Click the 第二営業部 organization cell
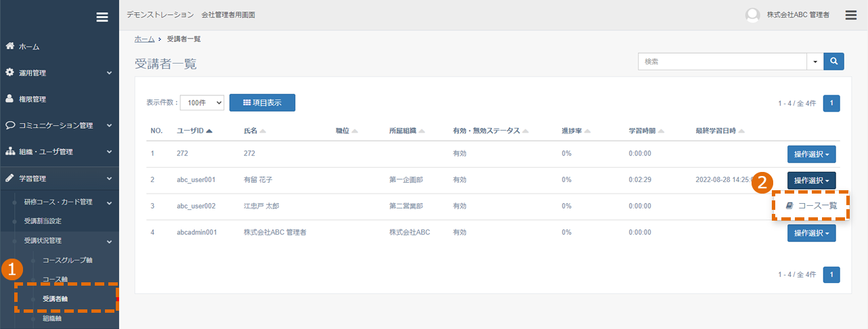This screenshot has width=868, height=329. (x=406, y=206)
